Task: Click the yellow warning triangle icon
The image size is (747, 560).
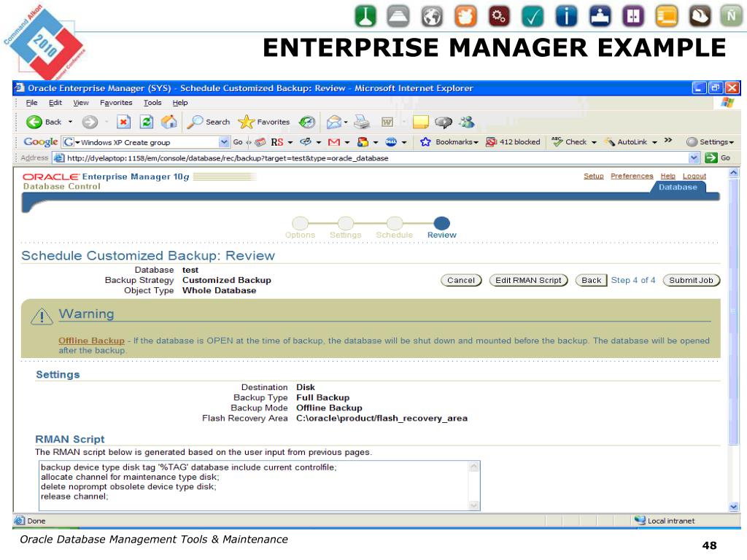Action: pyautogui.click(x=42, y=316)
